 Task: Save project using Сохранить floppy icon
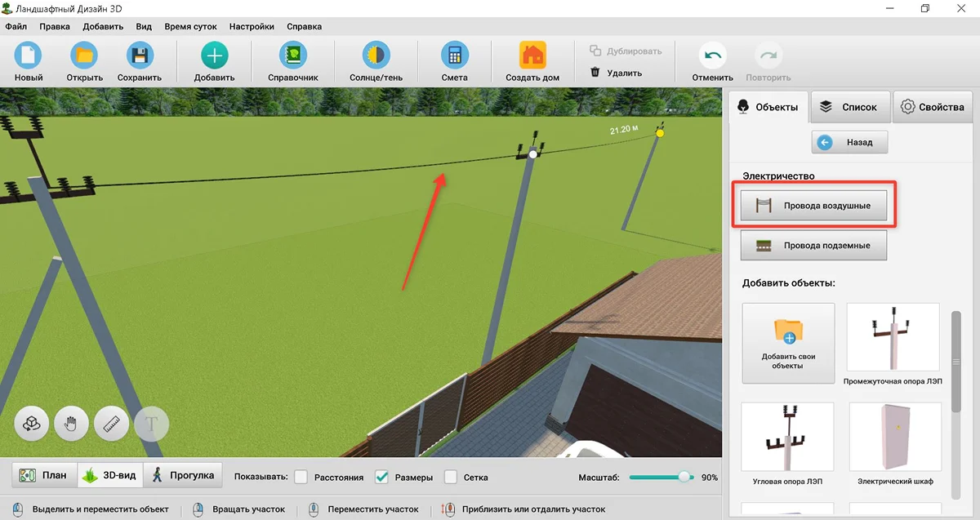[x=140, y=56]
